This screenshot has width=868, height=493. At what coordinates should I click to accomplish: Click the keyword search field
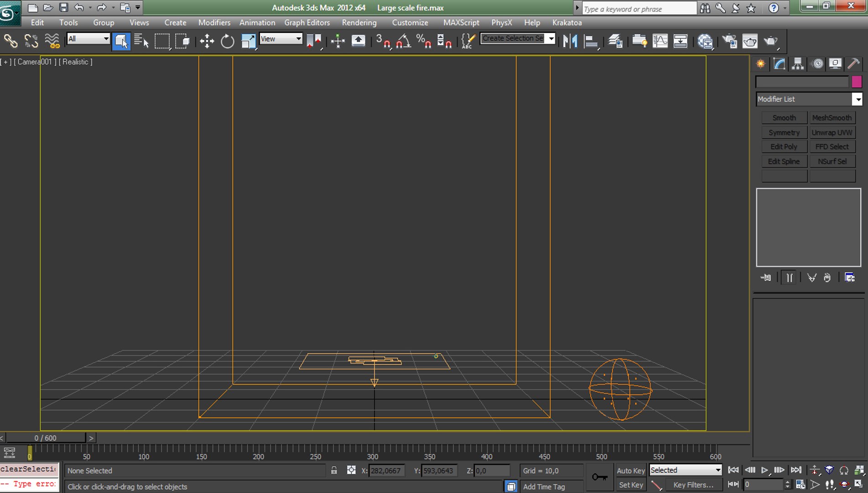(x=639, y=9)
